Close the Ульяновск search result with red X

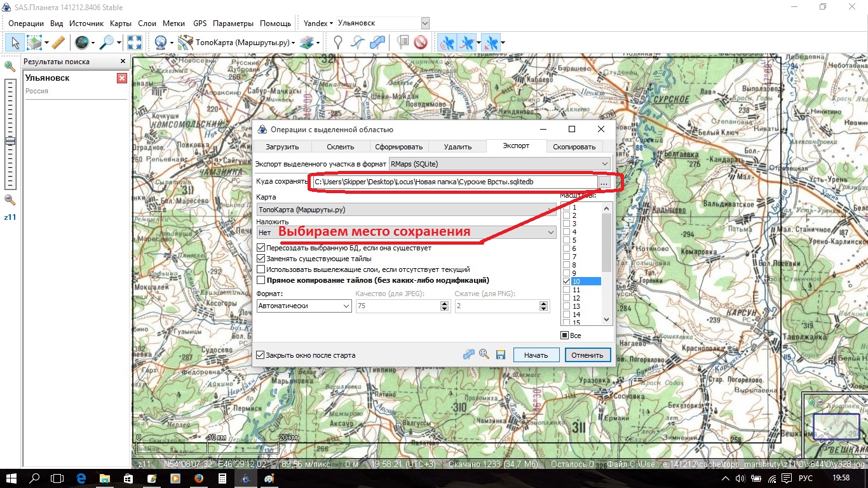122,78
